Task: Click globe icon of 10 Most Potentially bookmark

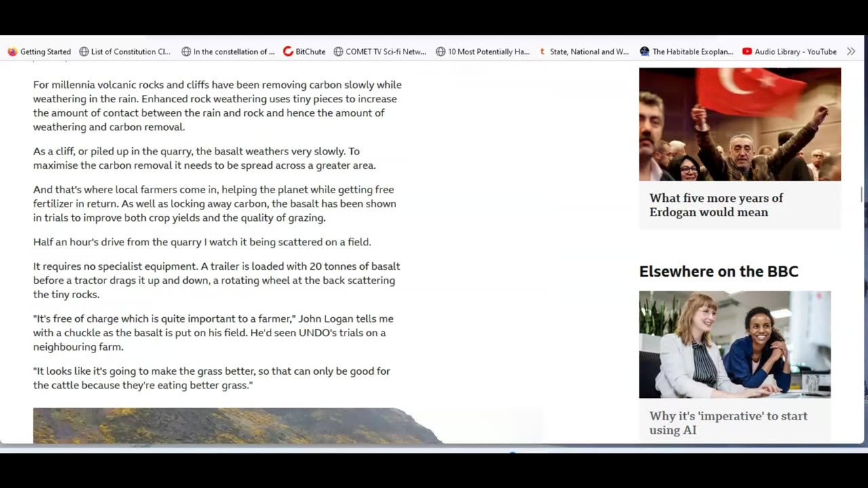Action: click(x=441, y=52)
